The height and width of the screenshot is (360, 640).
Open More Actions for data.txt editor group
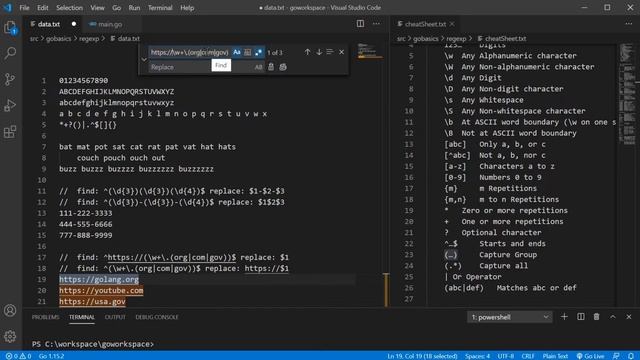[376, 24]
